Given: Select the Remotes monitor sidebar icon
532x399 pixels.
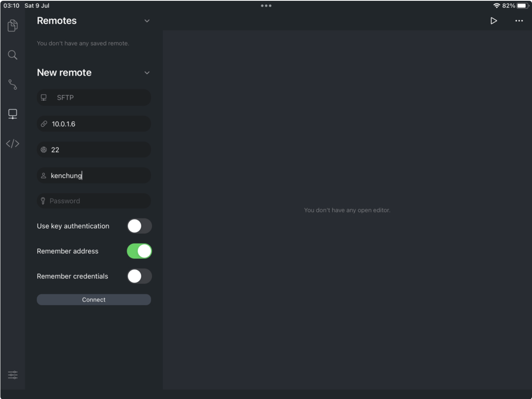Looking at the screenshot, I should [13, 114].
